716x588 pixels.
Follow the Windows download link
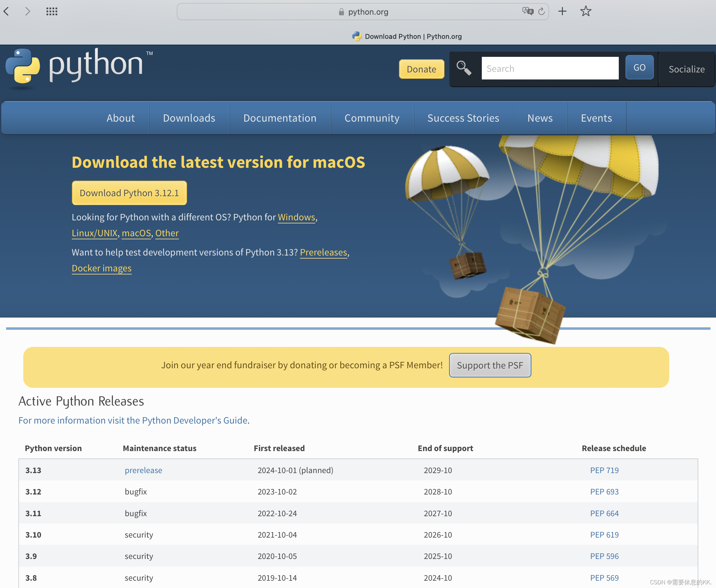(297, 217)
